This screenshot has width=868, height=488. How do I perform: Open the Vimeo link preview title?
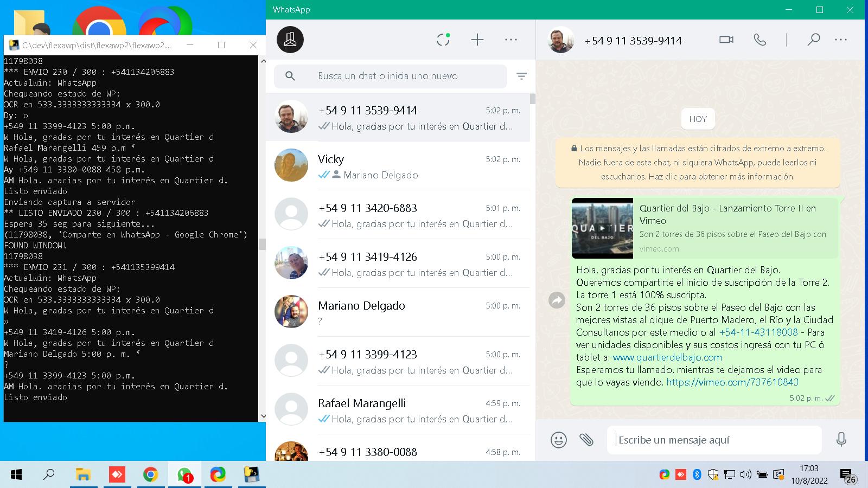727,214
